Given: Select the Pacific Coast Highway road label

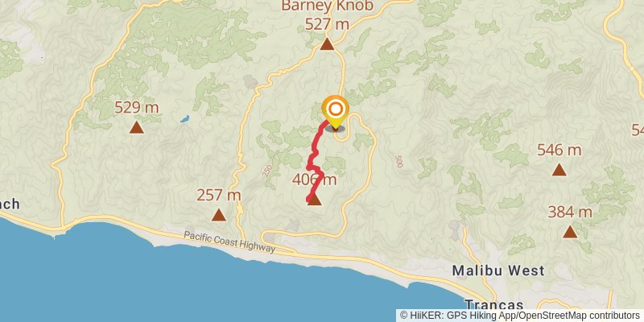Looking at the screenshot, I should tap(229, 242).
